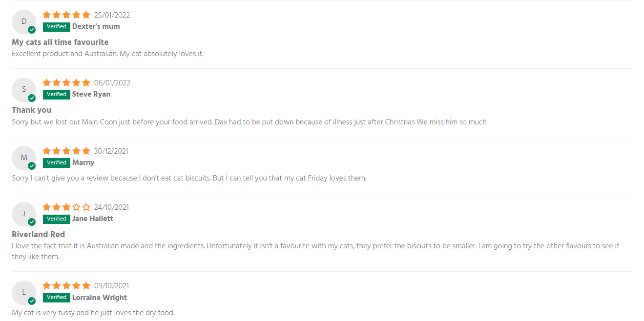Click the Verified badge beside Lorraine Wright

pyautogui.click(x=57, y=298)
